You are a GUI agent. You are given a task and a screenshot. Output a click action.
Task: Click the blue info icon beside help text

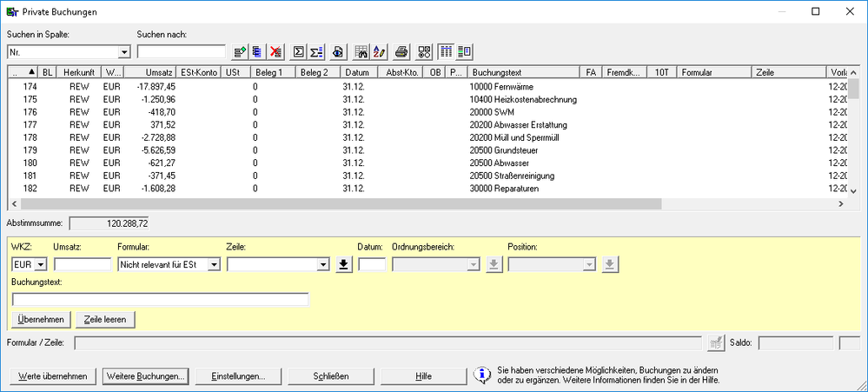483,375
